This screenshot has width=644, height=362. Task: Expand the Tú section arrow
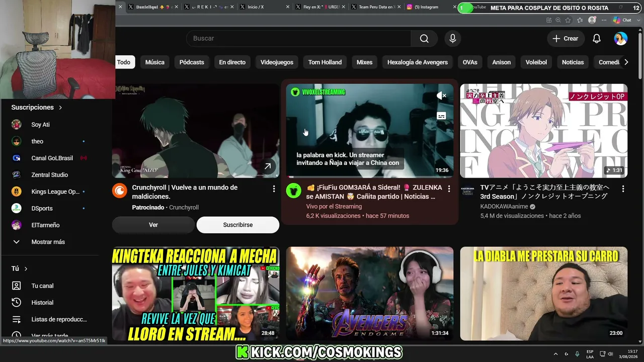[x=26, y=269]
